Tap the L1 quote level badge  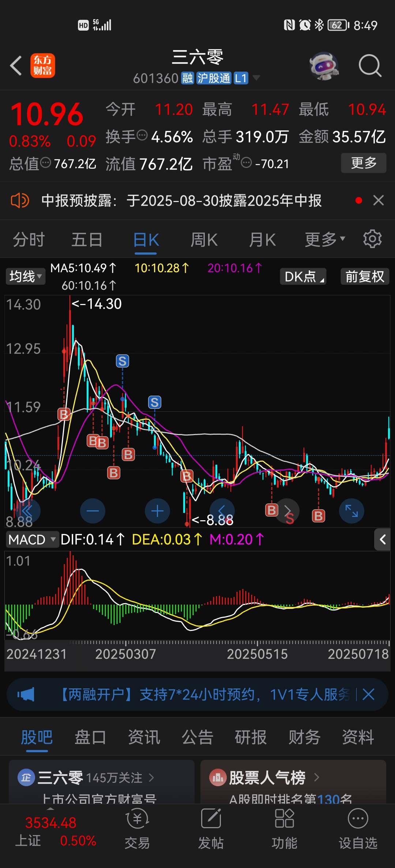241,78
